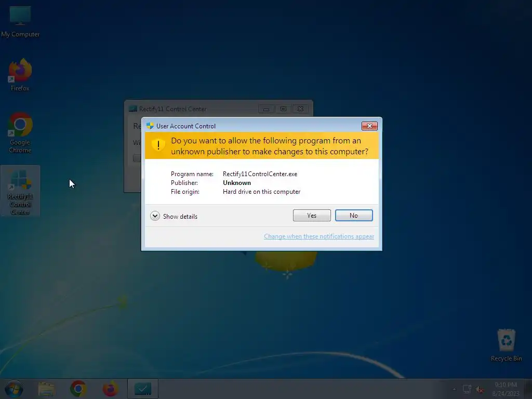Switch to Rectify11 Control Center taskbar button
Image resolution: width=532 pixels, height=399 pixels.
(x=143, y=389)
